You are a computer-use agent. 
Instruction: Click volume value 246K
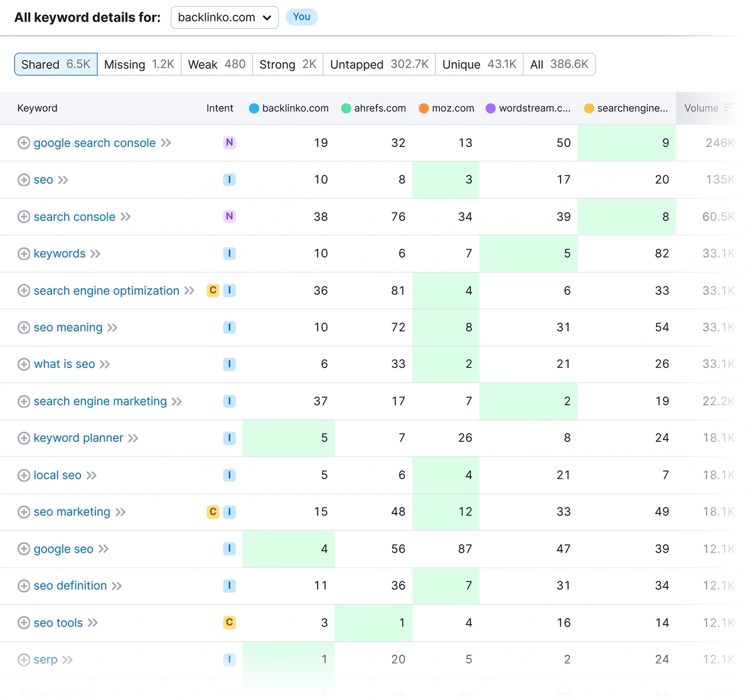coord(720,143)
